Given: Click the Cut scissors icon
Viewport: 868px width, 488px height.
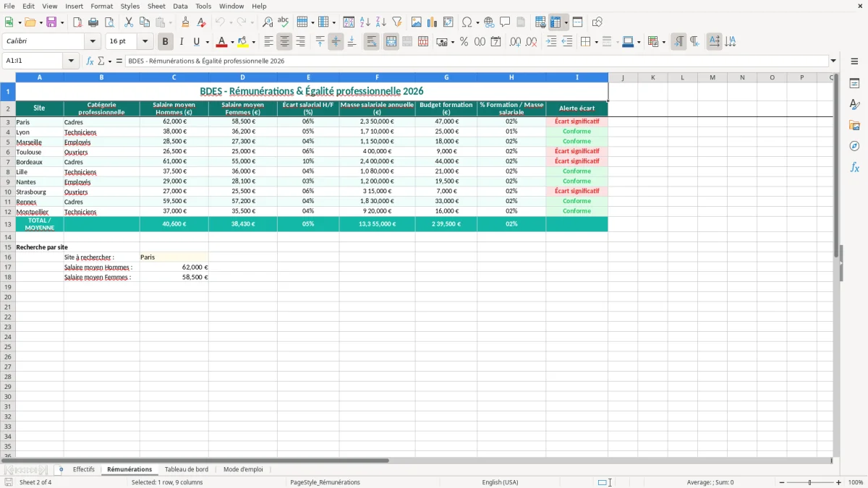Looking at the screenshot, I should coord(129,22).
